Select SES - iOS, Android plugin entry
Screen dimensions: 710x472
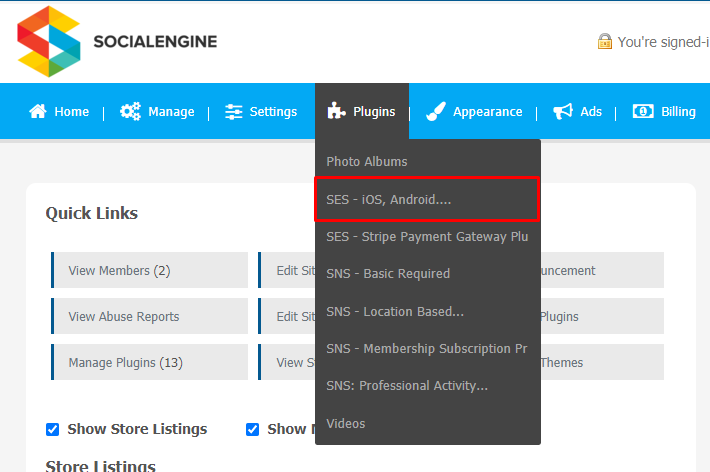coord(427,199)
